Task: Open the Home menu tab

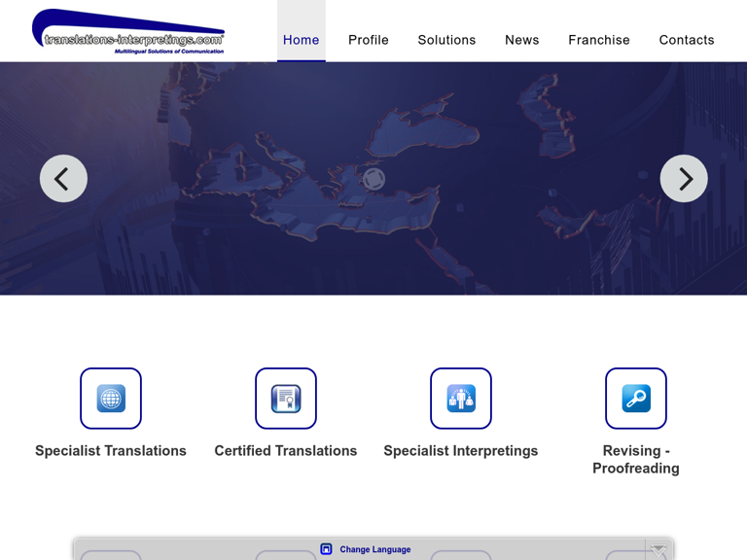Action: 301,40
